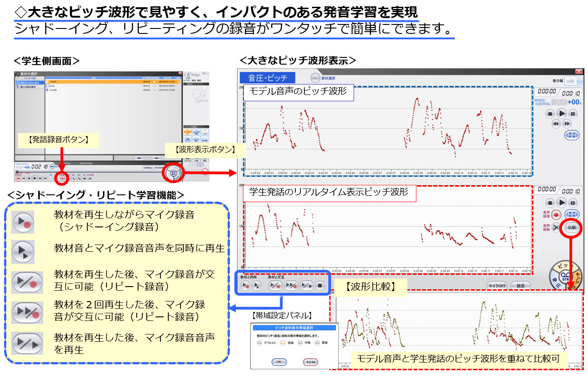
Task: Select the デフォルト band radio button
Action: click(x=260, y=343)
